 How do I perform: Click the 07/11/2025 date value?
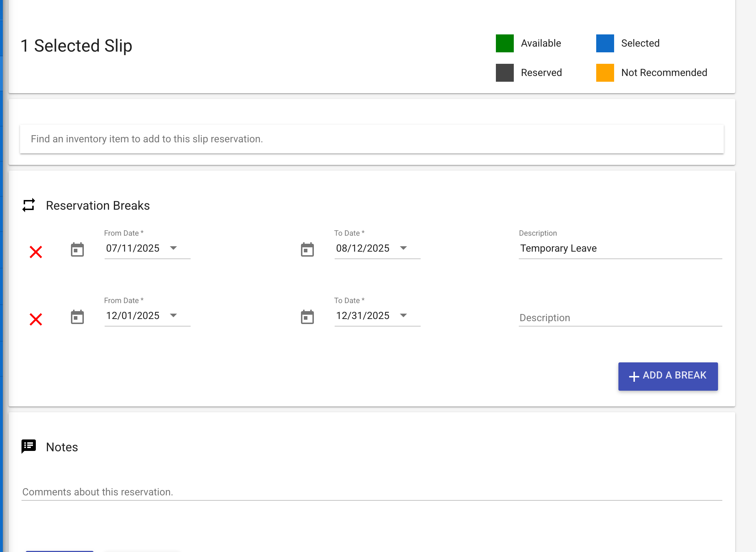pyautogui.click(x=133, y=248)
